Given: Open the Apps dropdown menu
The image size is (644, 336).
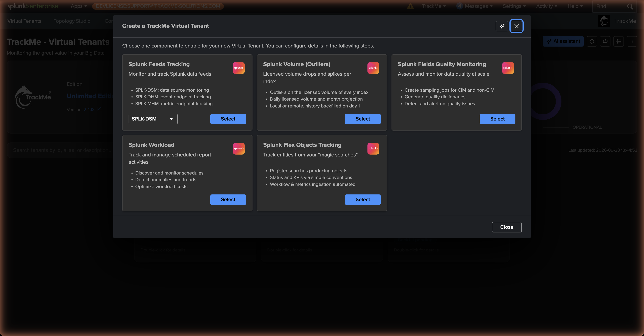Looking at the screenshot, I should tap(79, 6).
